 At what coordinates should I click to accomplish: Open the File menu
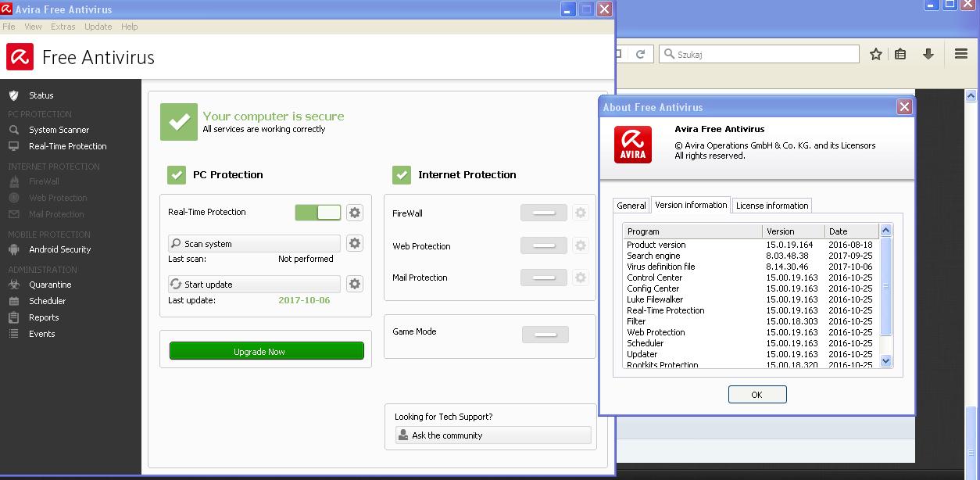click(9, 27)
